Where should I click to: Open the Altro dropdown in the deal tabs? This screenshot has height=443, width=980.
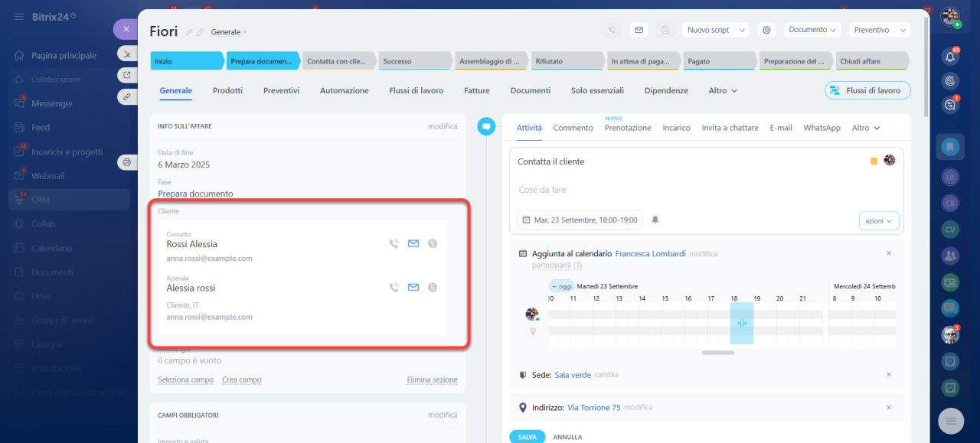(723, 90)
